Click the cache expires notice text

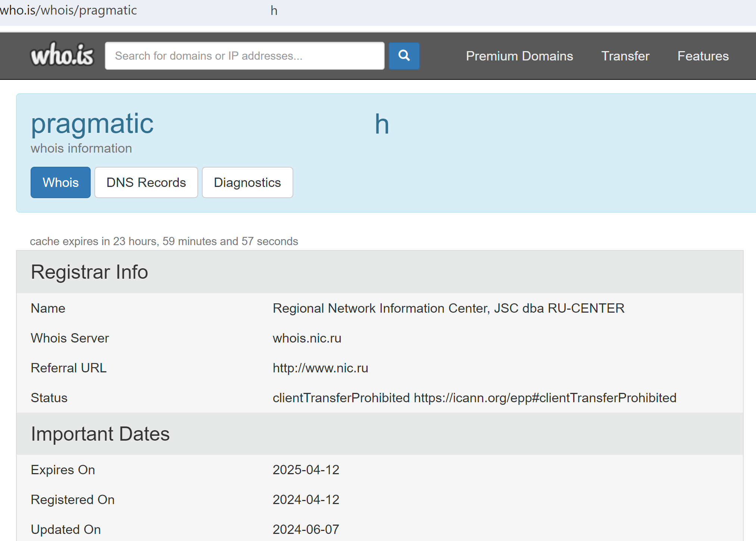pos(164,241)
